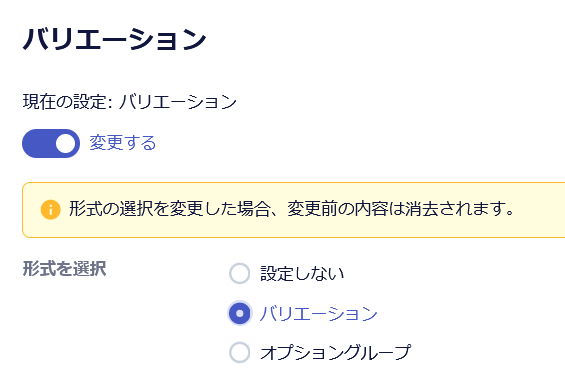Select the 設定しない radio button circle
The height and width of the screenshot is (376, 565).
[240, 274]
